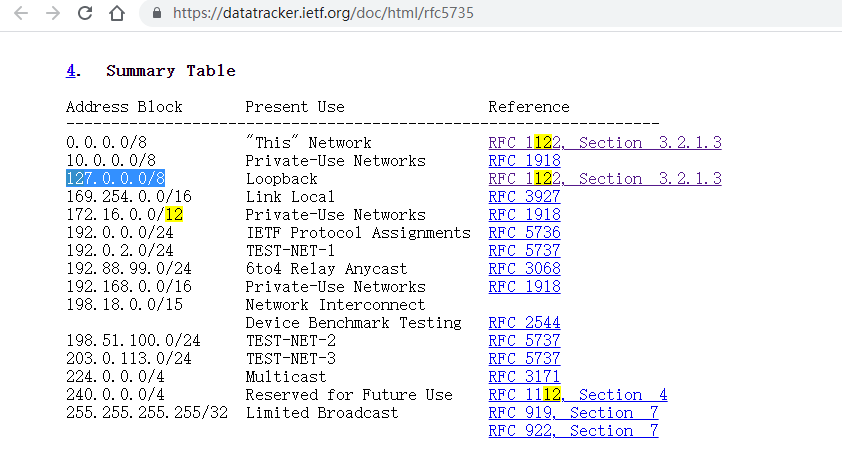The height and width of the screenshot is (451, 842).
Task: Open RFC 3171 Multicast reference
Action: [524, 376]
